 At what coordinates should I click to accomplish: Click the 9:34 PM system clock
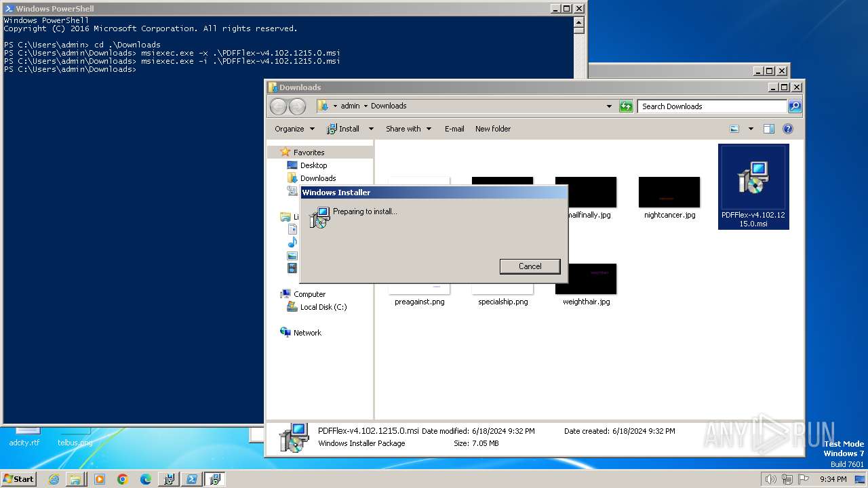click(x=833, y=479)
